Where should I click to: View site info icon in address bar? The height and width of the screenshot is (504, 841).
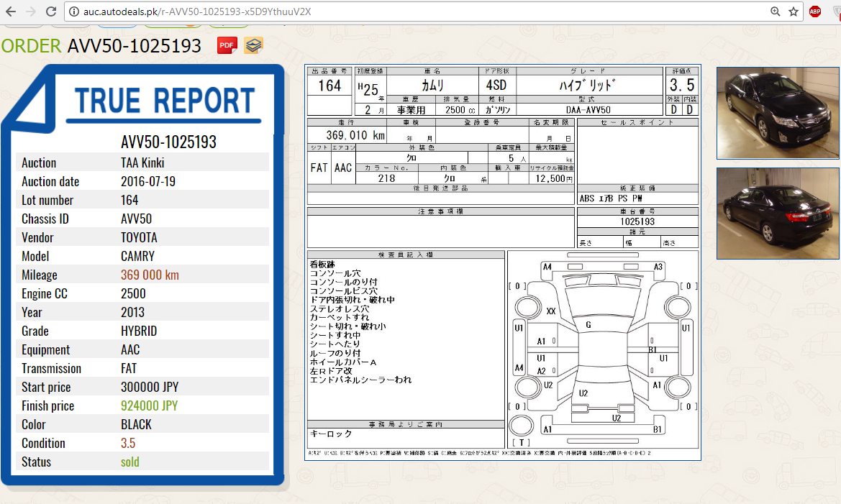[74, 12]
